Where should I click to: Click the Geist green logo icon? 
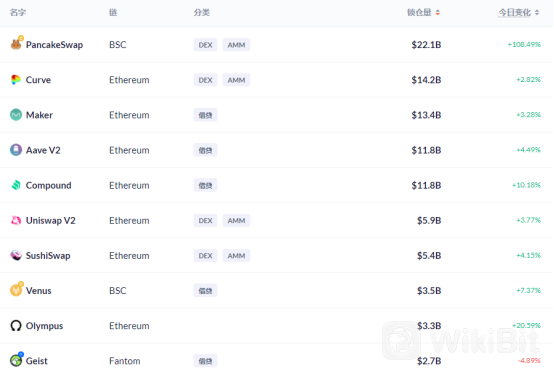pyautogui.click(x=16, y=360)
